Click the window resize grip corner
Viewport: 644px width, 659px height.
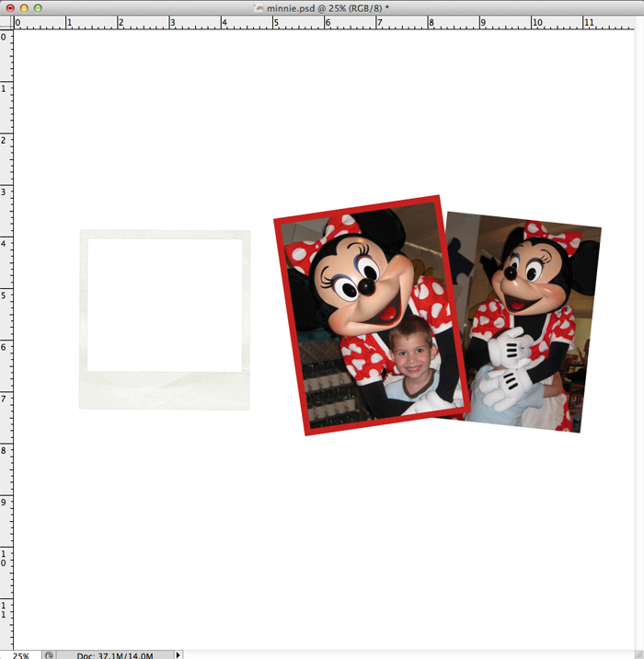coord(639,654)
